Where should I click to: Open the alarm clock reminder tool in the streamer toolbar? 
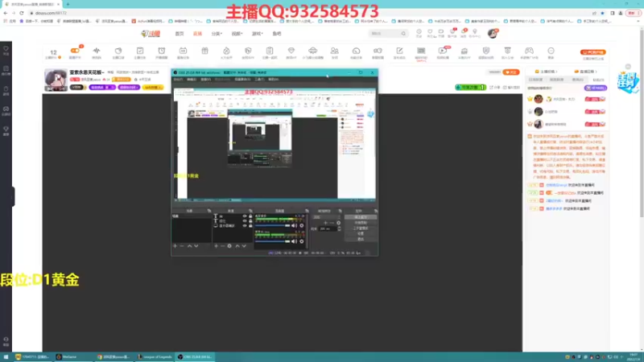coord(162,51)
